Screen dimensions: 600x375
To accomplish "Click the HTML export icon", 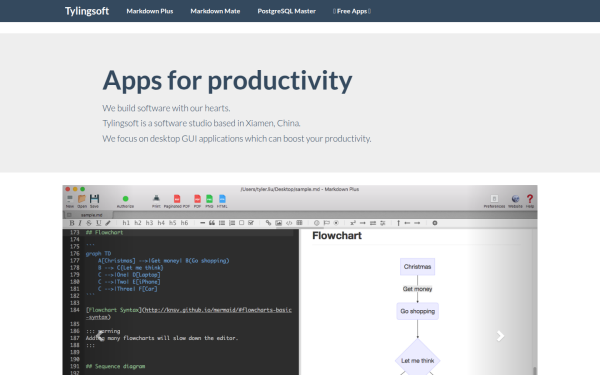I will 222,200.
